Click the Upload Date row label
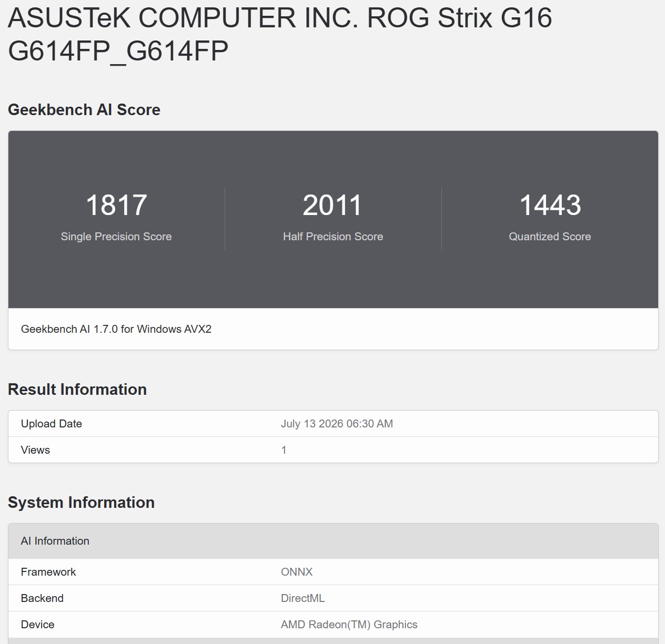665x644 pixels. [x=52, y=424]
